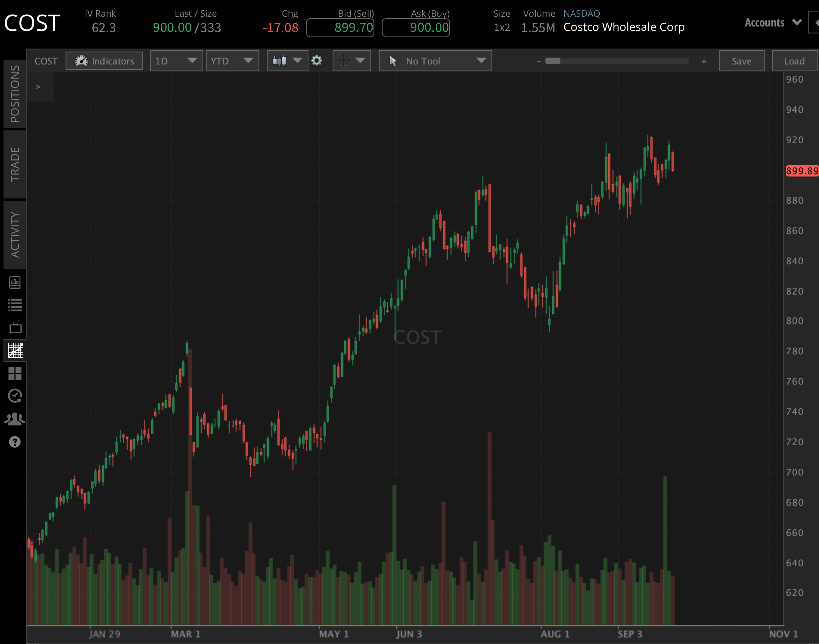Open the Indicators panel
This screenshot has width=819, height=644.
pyautogui.click(x=104, y=61)
